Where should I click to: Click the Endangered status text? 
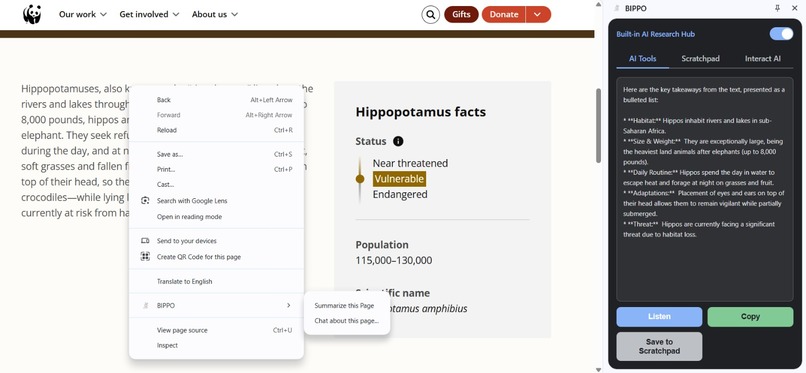click(400, 194)
